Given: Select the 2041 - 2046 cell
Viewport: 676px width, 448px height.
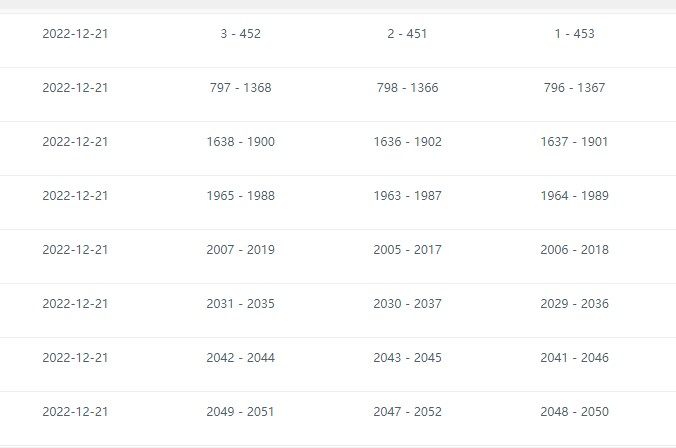Looking at the screenshot, I should (574, 358).
